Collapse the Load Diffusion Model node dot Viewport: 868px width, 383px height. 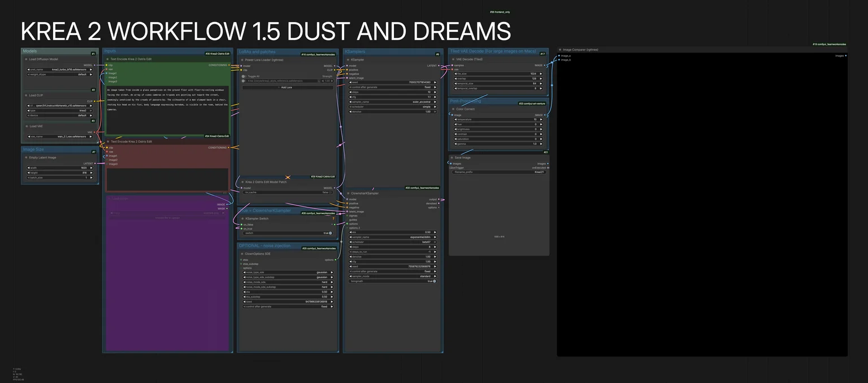[26, 59]
